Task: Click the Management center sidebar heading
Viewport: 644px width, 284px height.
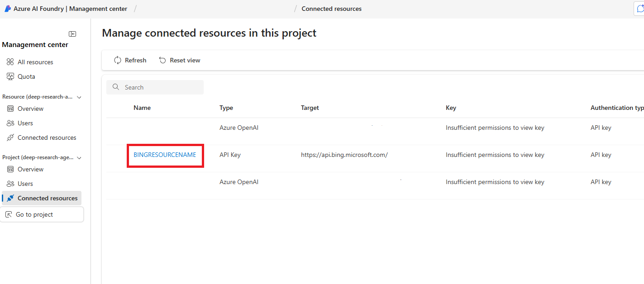Action: [x=35, y=45]
